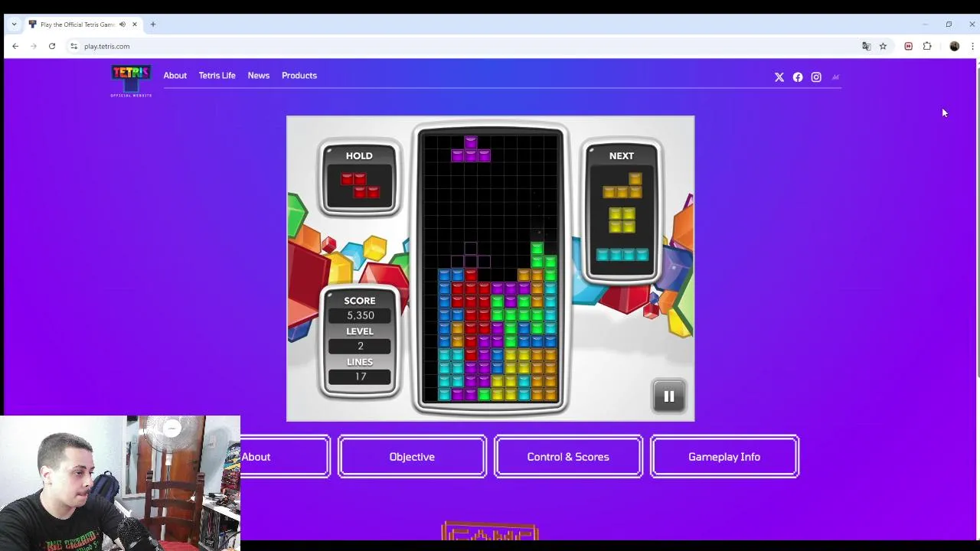Click the held red Z piece

pos(360,184)
